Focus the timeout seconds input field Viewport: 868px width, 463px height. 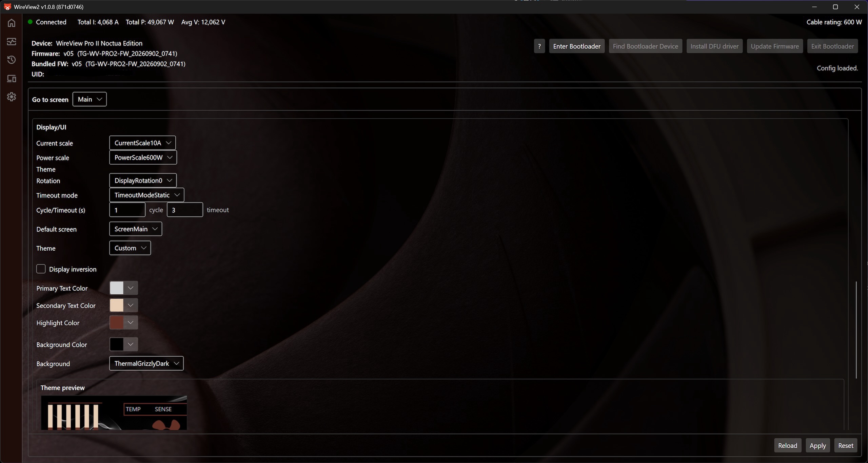point(185,210)
